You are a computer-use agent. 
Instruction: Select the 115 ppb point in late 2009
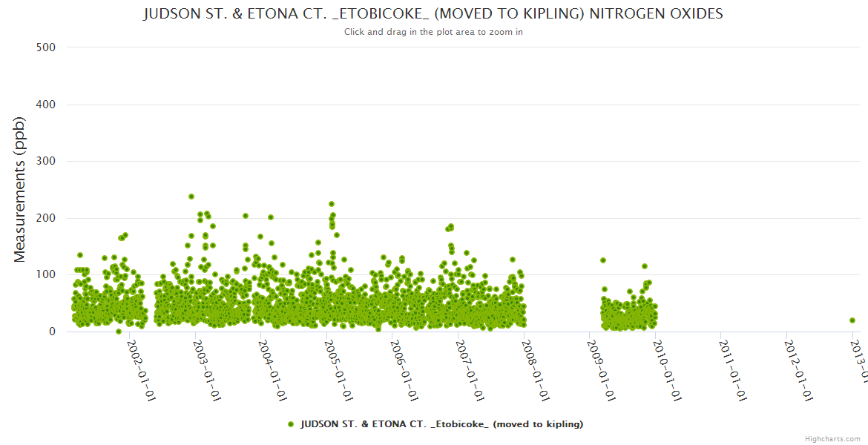tap(645, 266)
